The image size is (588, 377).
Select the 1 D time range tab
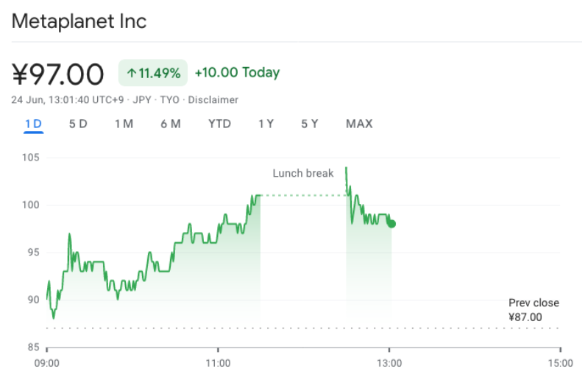[33, 124]
